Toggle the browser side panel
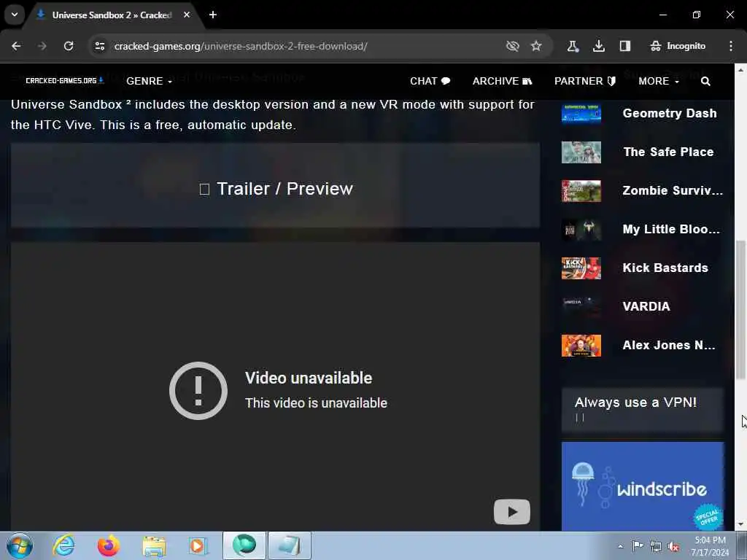The width and height of the screenshot is (747, 560). pyautogui.click(x=625, y=46)
